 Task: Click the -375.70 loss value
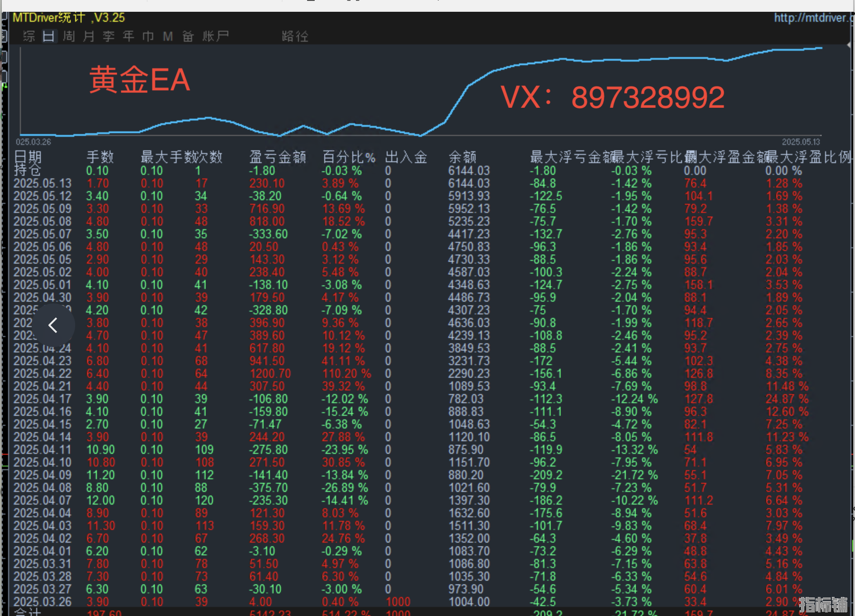[268, 488]
